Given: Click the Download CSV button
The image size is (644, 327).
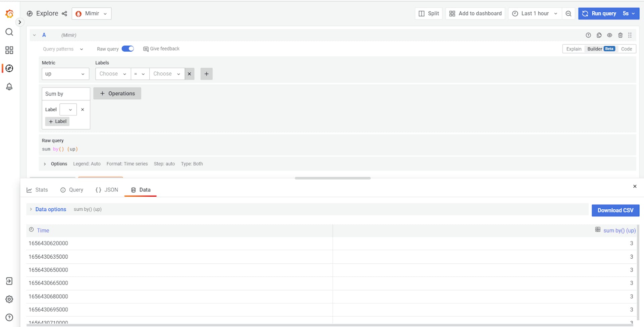Looking at the screenshot, I should pyautogui.click(x=615, y=210).
